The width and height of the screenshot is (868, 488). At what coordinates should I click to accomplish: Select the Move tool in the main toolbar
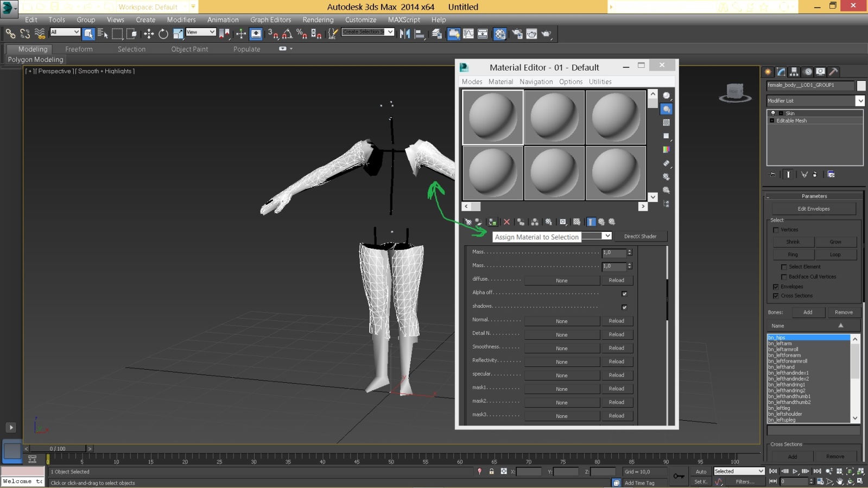point(149,34)
